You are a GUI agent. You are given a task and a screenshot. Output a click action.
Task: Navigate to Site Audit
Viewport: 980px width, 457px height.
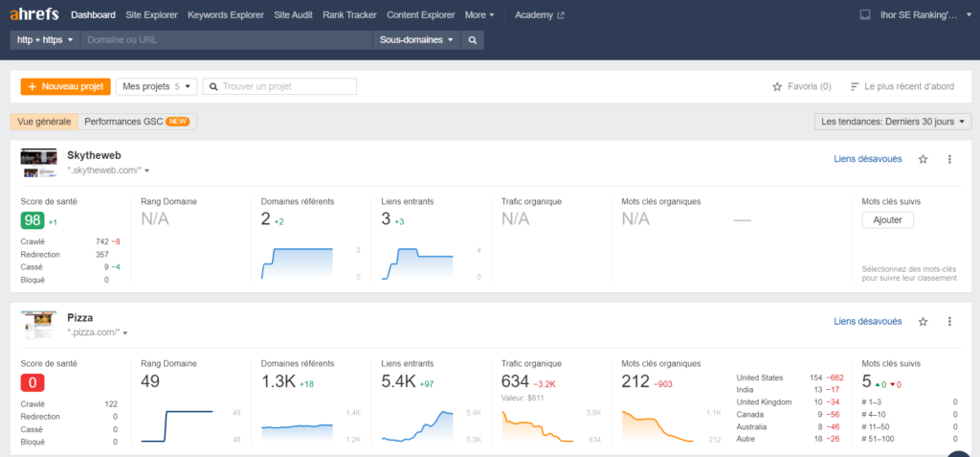293,15
